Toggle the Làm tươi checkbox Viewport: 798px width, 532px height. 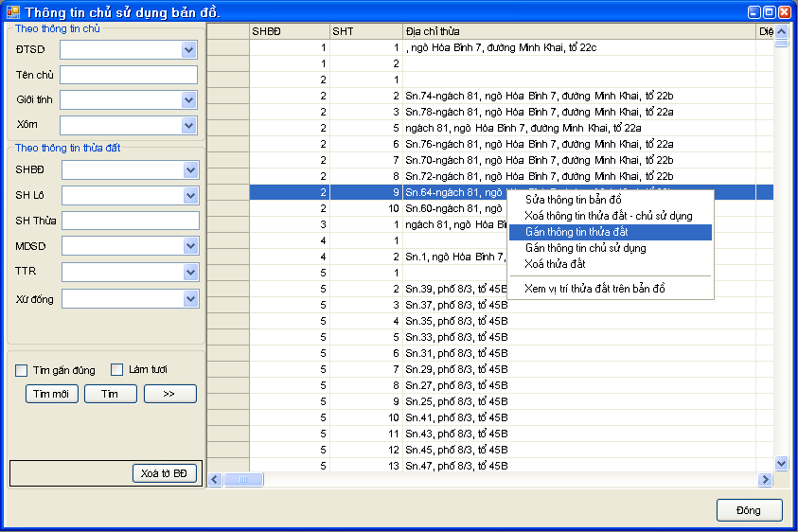(x=117, y=370)
